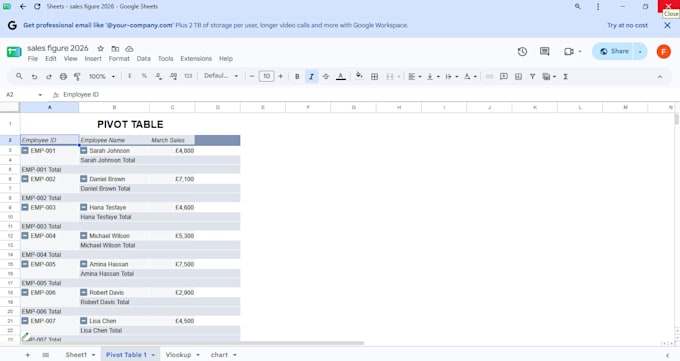Switch to the Vlookup tab
Viewport: 680px width, 361px height.
[178, 355]
